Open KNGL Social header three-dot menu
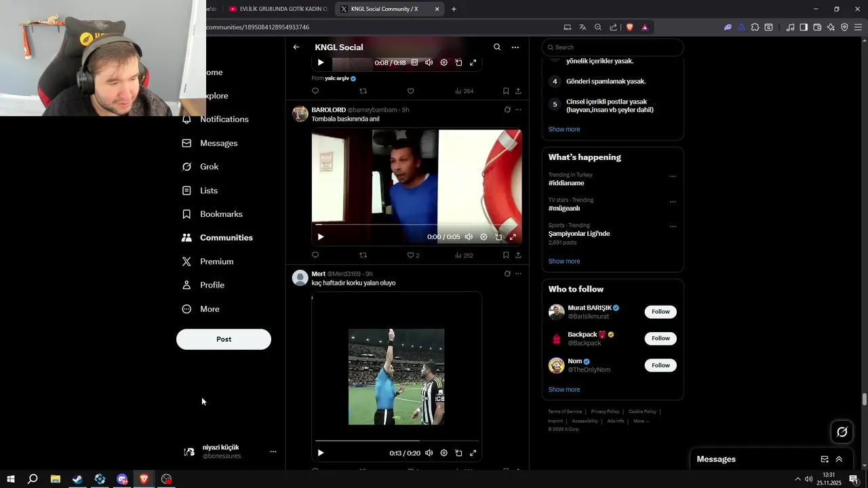The height and width of the screenshot is (488, 868). [x=515, y=47]
